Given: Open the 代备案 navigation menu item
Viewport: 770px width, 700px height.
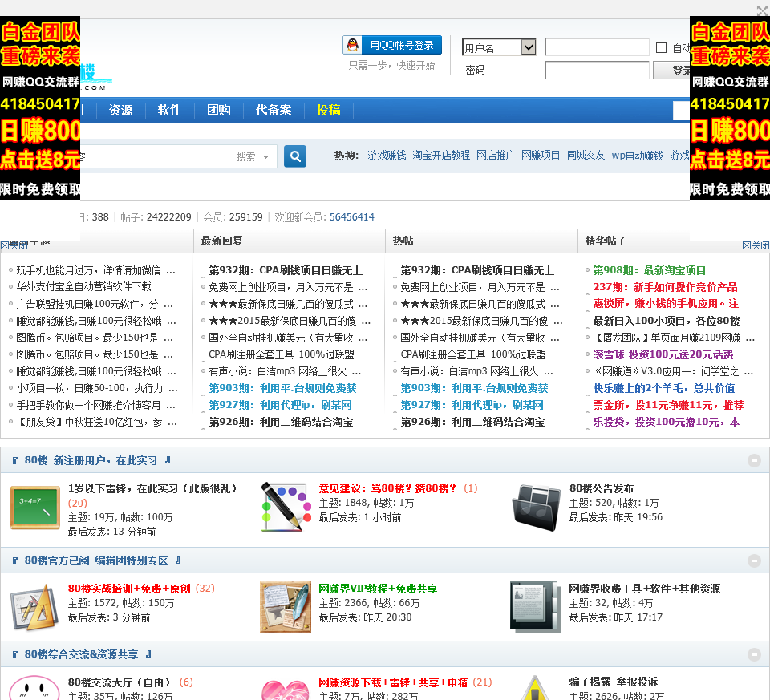Looking at the screenshot, I should 274,110.
